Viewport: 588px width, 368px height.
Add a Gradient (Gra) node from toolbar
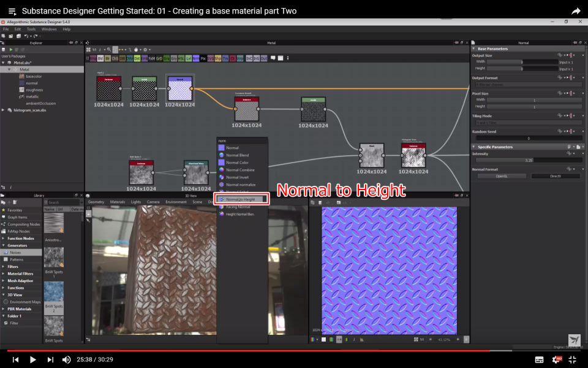click(167, 59)
